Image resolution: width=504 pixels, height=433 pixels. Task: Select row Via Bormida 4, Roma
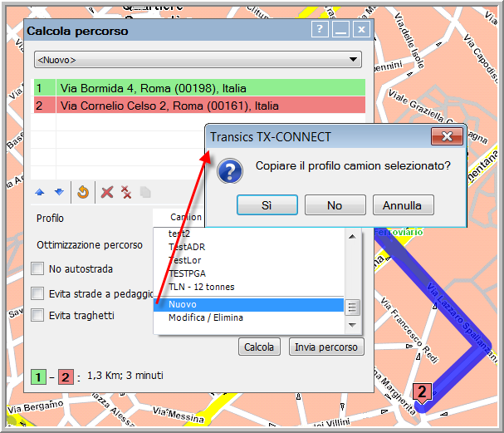point(199,88)
